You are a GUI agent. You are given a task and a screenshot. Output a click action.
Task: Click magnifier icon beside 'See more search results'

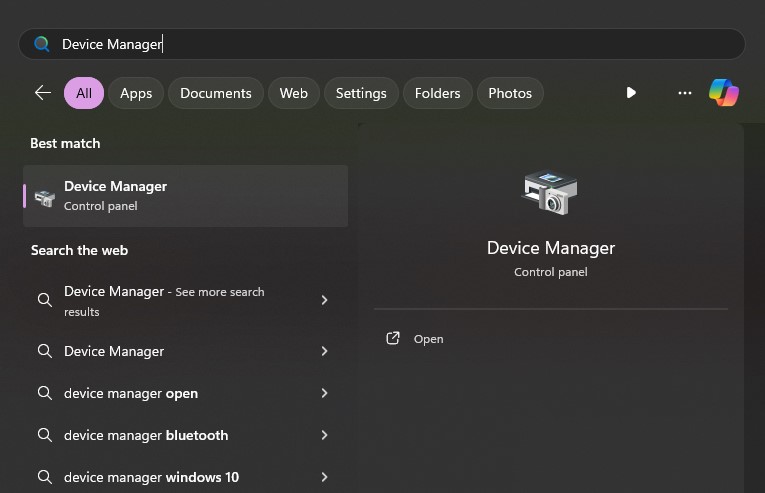tap(44, 300)
